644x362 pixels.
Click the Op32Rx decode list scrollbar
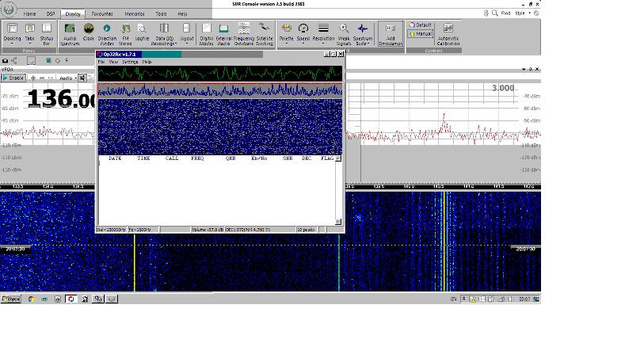[338, 192]
